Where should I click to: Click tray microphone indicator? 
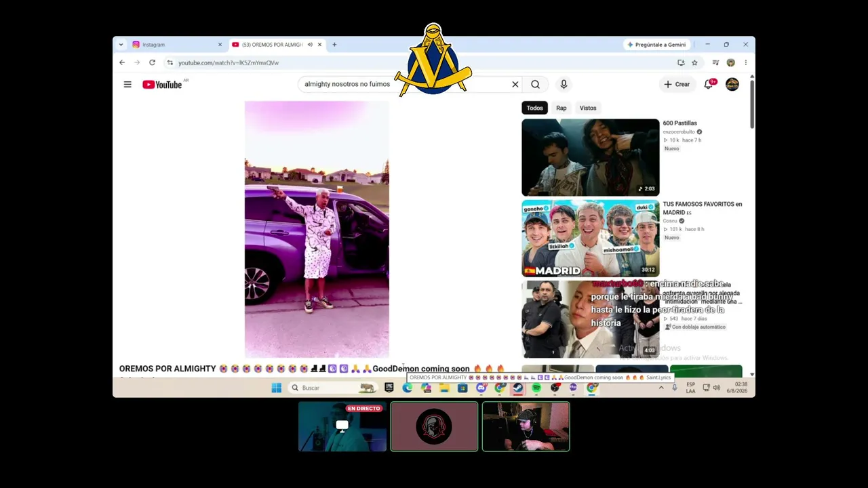[x=675, y=388]
